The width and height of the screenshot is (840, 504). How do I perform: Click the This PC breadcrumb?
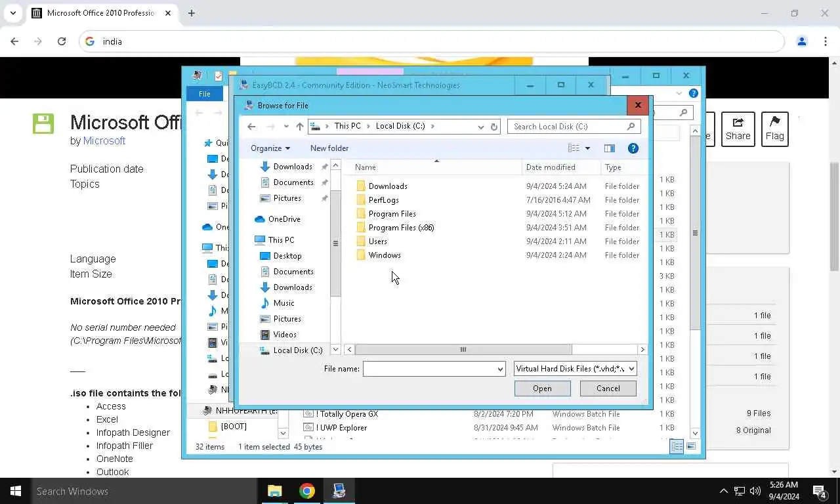tap(347, 127)
